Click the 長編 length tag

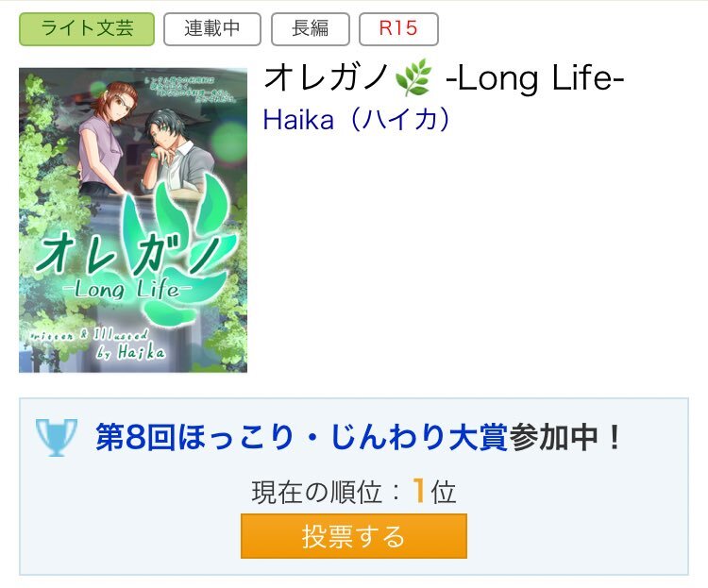click(x=311, y=29)
